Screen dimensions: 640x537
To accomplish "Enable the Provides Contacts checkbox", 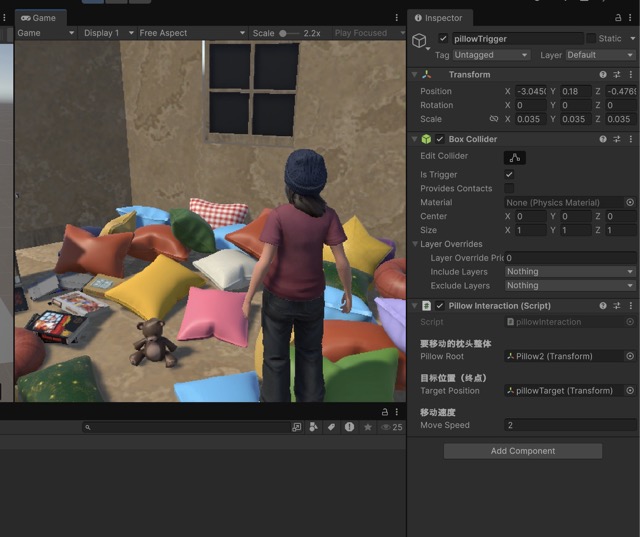I will [x=509, y=189].
